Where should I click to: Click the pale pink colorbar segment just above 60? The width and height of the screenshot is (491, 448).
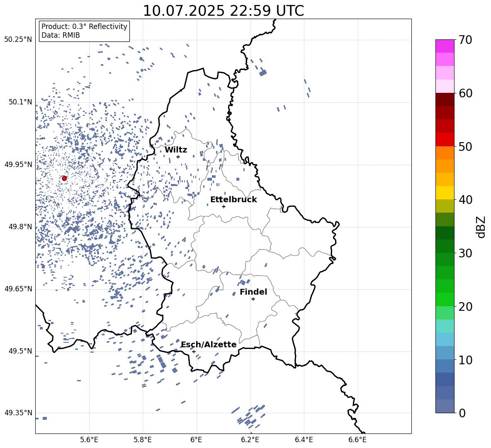[445, 86]
